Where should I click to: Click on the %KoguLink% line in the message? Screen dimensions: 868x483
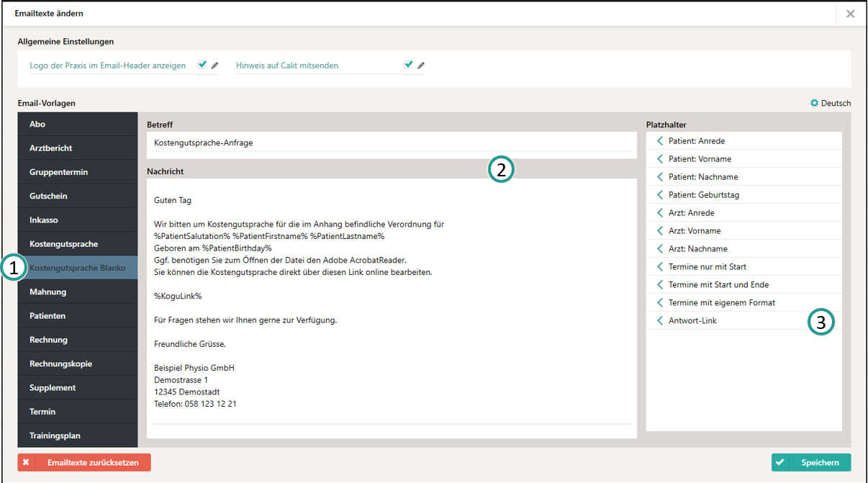pos(178,296)
